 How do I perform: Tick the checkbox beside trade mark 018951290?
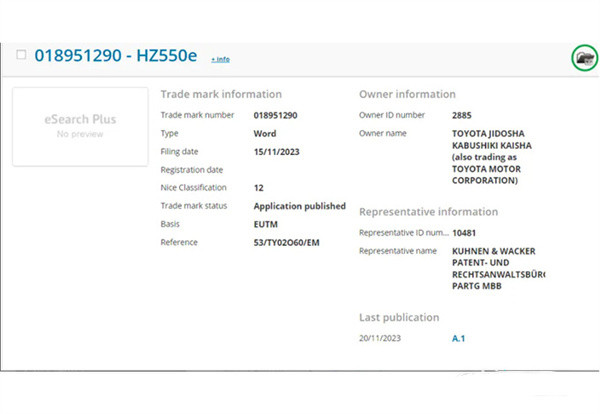point(21,55)
